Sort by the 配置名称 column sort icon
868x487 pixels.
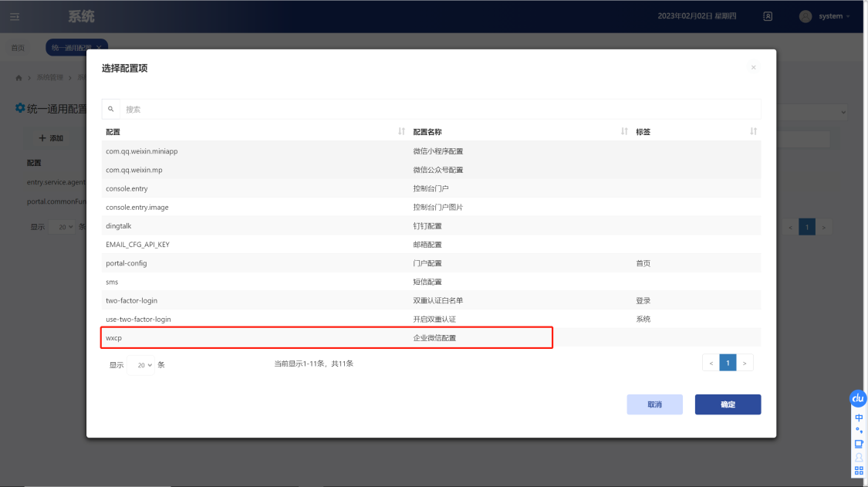(x=624, y=132)
